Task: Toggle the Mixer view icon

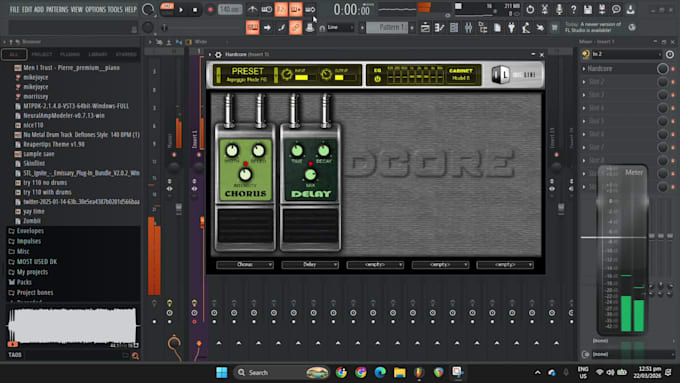Action: point(468,28)
